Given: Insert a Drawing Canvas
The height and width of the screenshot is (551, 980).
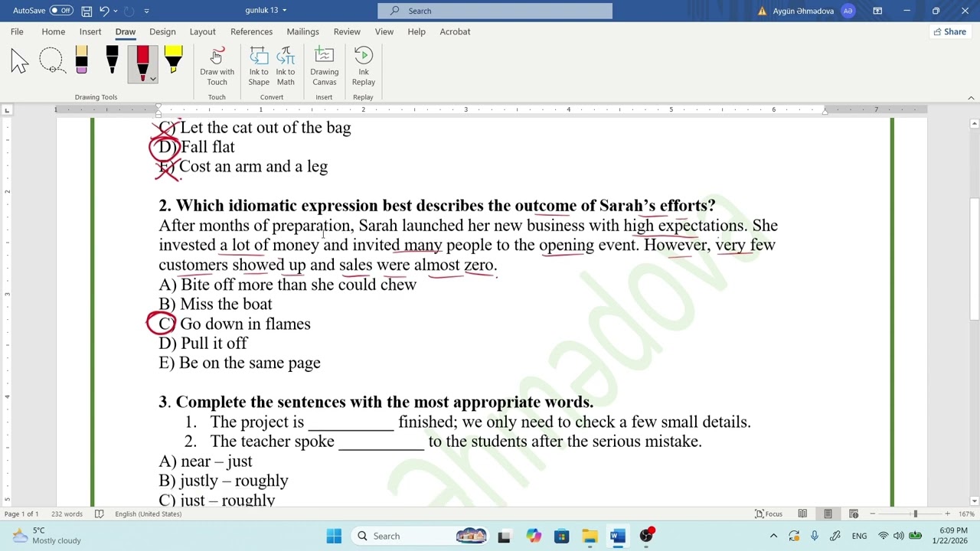Looking at the screenshot, I should point(325,67).
